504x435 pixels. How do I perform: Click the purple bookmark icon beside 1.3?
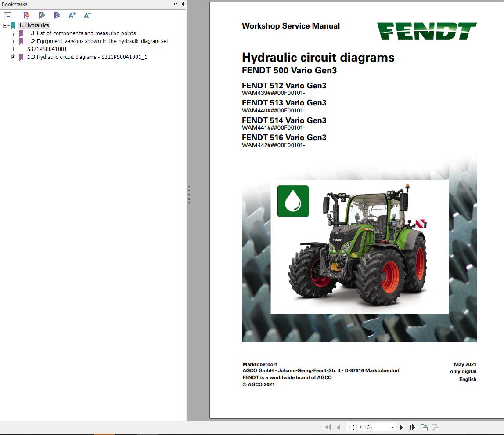[x=21, y=57]
